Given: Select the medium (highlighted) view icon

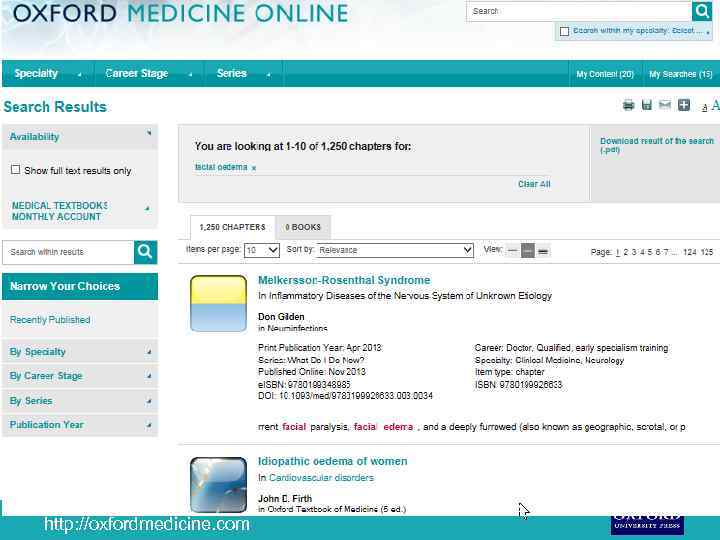Looking at the screenshot, I should [528, 251].
